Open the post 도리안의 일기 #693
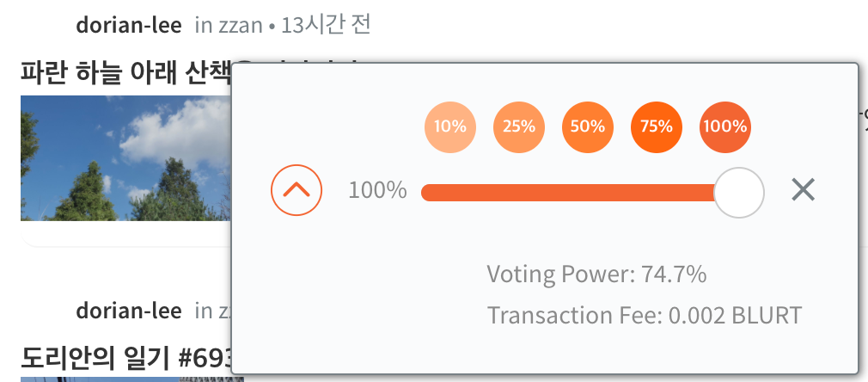 (x=125, y=358)
